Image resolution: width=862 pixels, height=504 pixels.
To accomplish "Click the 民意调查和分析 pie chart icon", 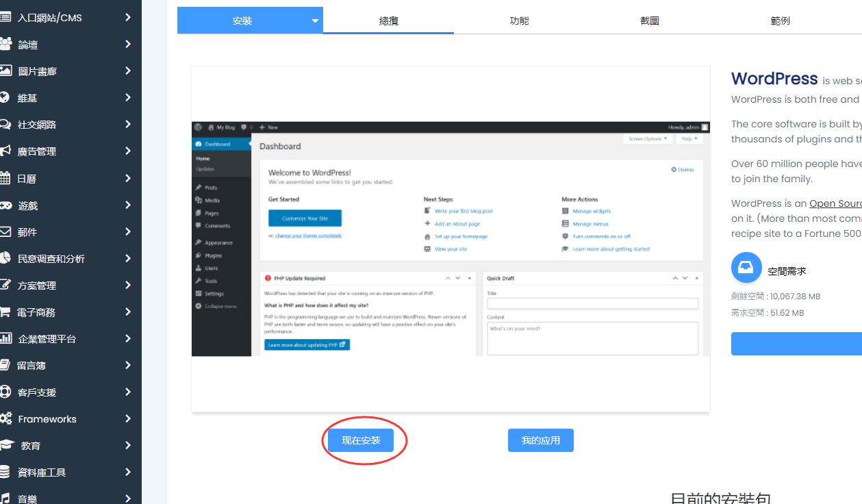I will (5, 258).
